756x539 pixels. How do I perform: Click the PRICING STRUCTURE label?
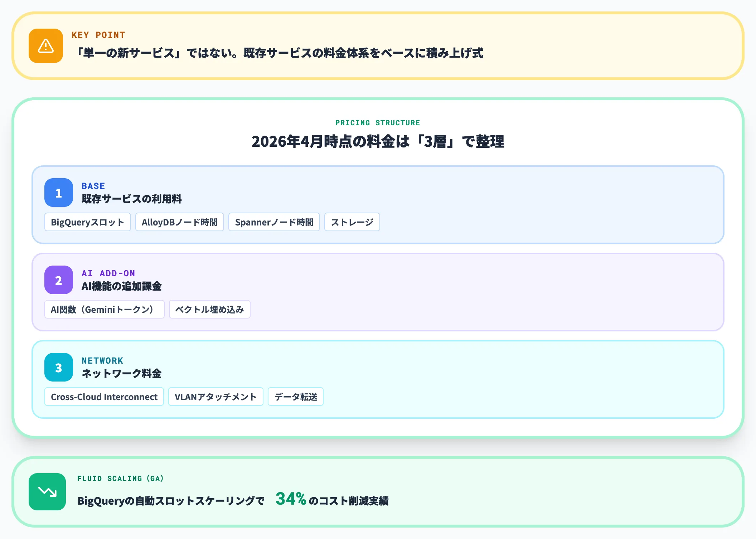click(x=378, y=122)
